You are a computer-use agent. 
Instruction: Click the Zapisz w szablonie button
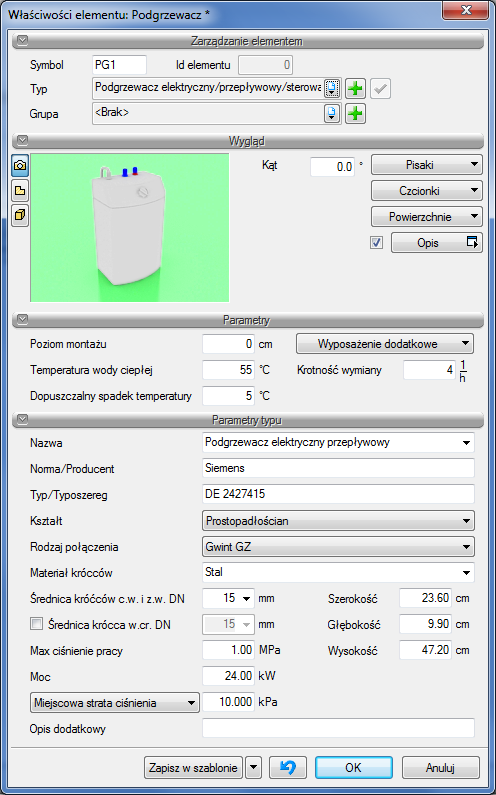(x=193, y=768)
